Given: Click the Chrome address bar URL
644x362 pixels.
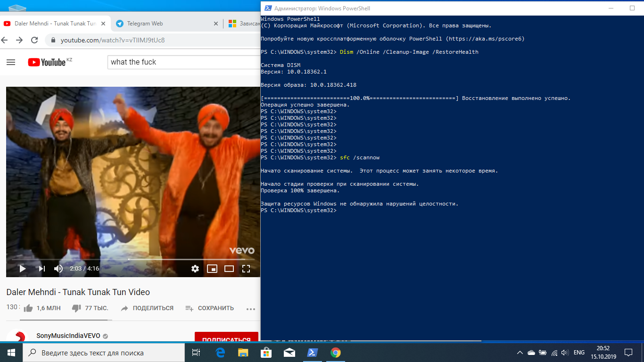Looking at the screenshot, I should pyautogui.click(x=113, y=40).
